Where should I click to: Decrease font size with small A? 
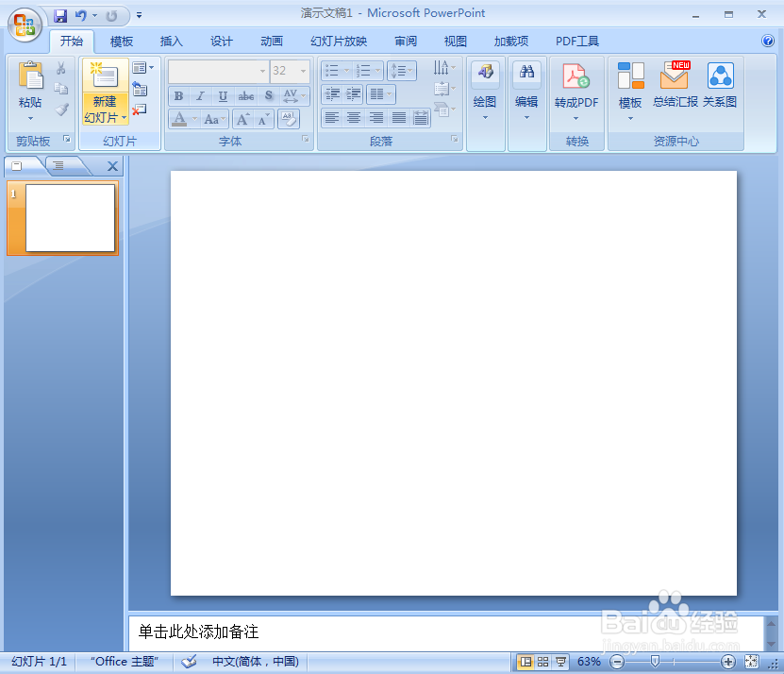(x=263, y=119)
